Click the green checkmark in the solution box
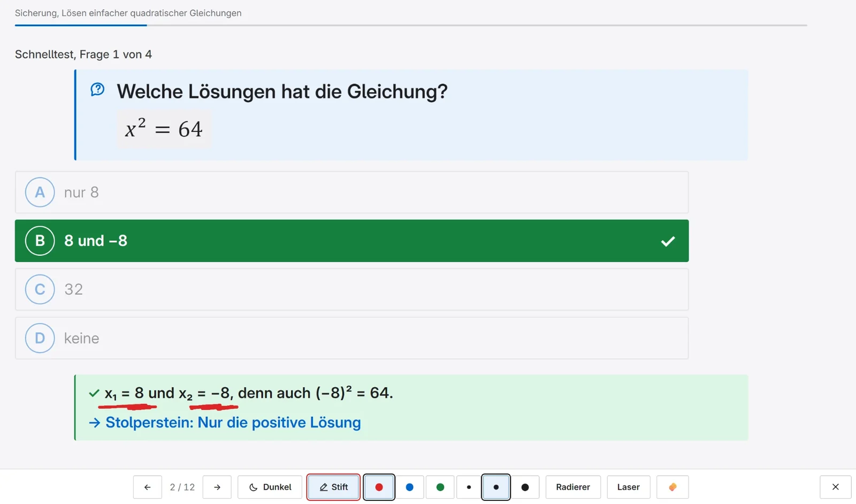This screenshot has width=856, height=504. pos(94,393)
